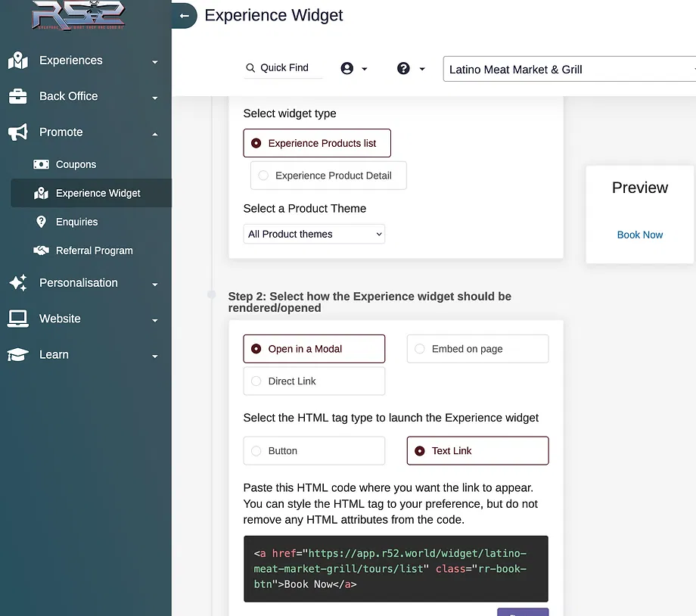Click the Book Now preview link
This screenshot has width=696, height=616.
pyautogui.click(x=639, y=235)
